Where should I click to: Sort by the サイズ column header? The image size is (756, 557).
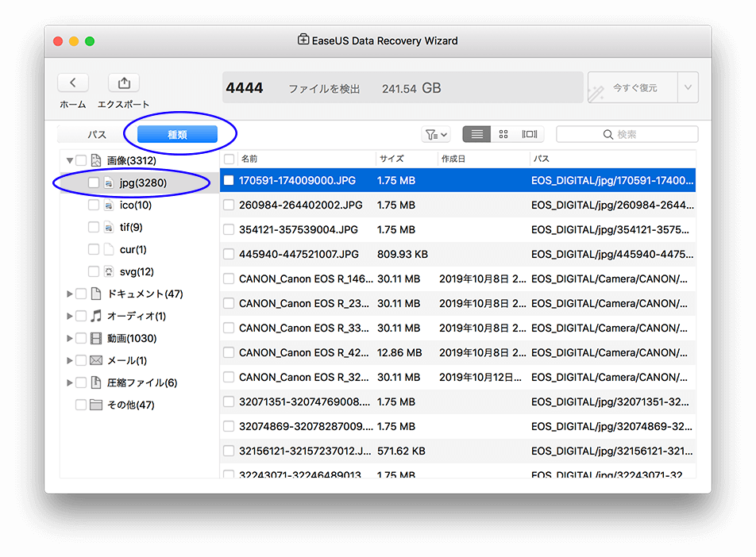[407, 159]
